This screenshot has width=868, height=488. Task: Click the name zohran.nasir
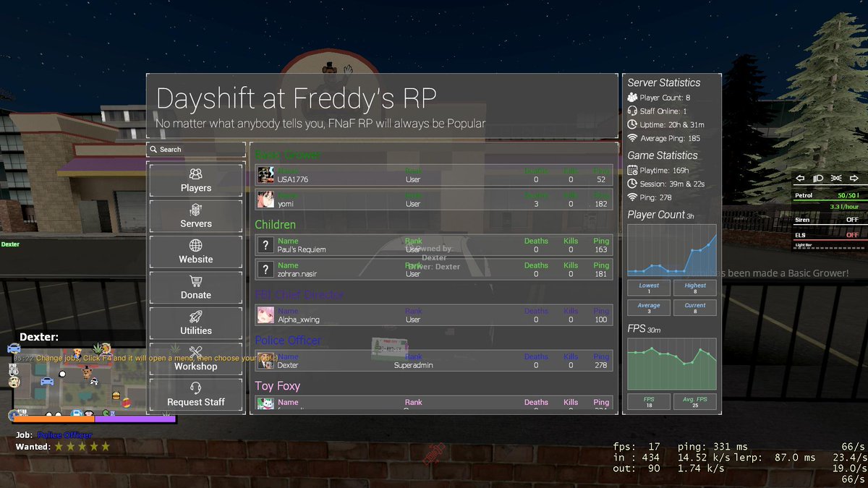coord(297,274)
